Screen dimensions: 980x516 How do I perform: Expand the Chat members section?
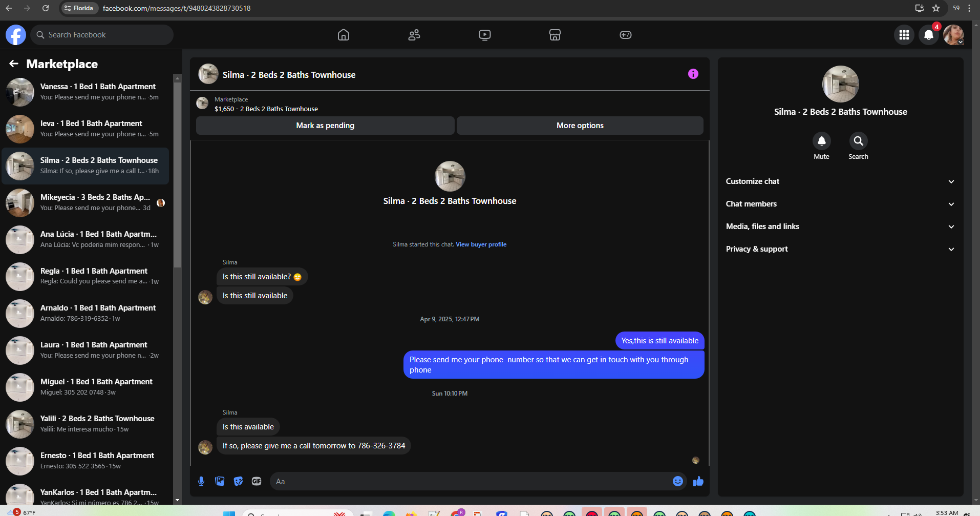[x=840, y=204]
